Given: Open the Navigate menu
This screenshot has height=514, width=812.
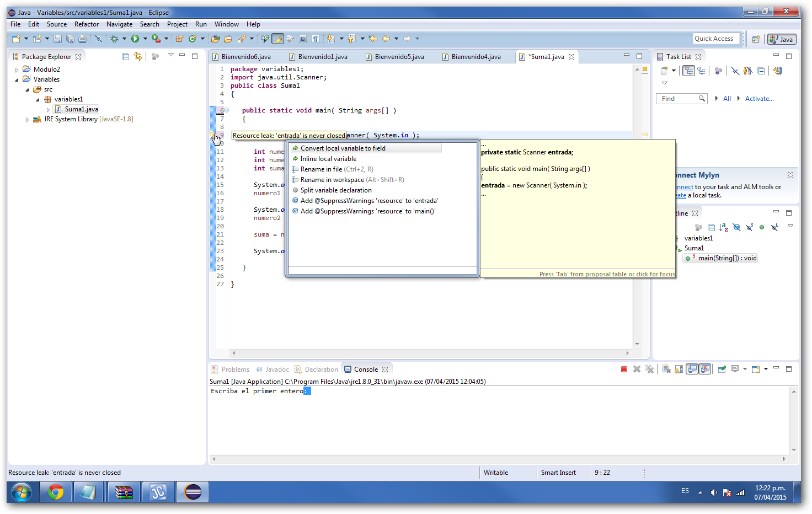Looking at the screenshot, I should click(119, 24).
